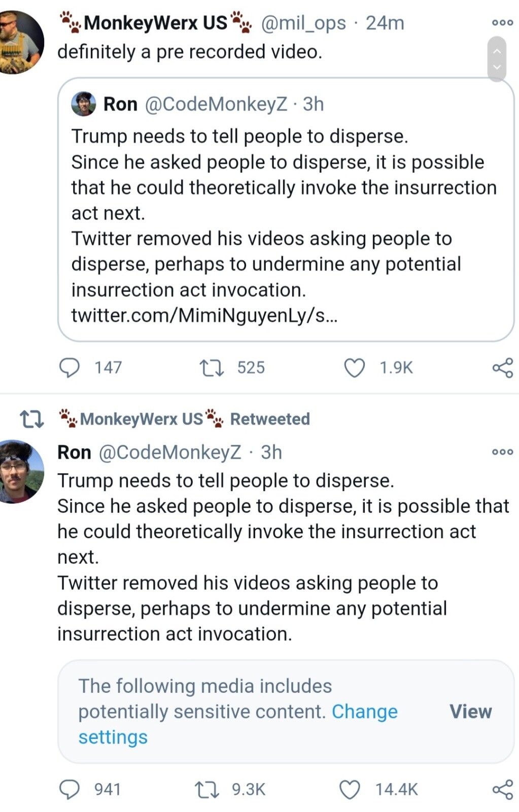519x812 pixels.
Task: Like Ron's tweet with 14.4K likes
Action: pyautogui.click(x=350, y=789)
